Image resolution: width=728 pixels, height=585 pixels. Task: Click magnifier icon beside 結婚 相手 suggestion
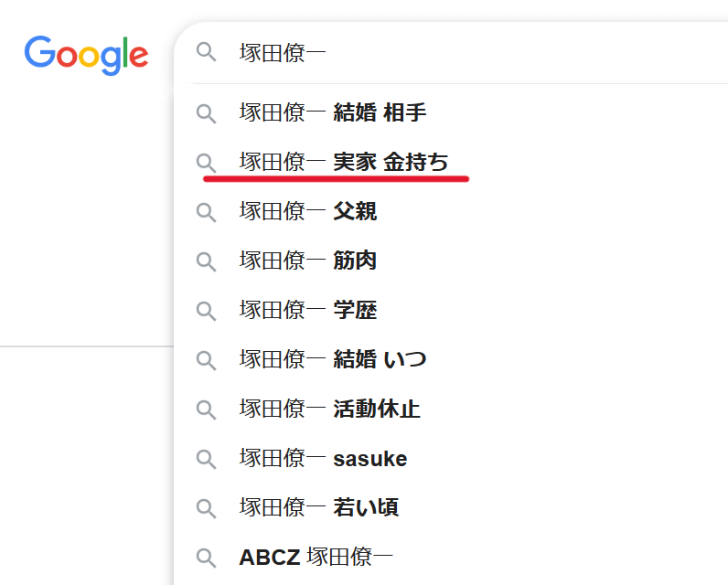[x=207, y=113]
